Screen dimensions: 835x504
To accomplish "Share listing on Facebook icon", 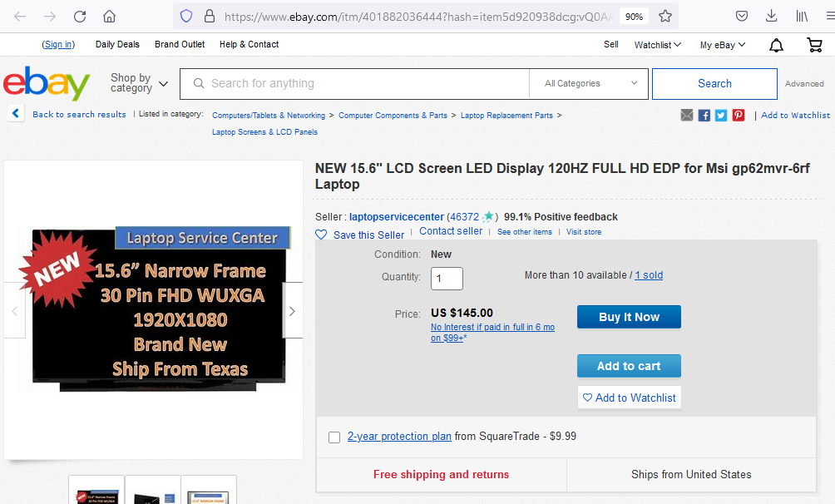I will click(704, 115).
